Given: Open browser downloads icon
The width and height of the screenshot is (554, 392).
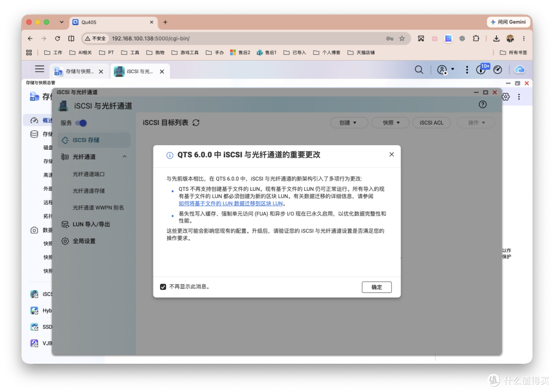Looking at the screenshot, I should 497,38.
